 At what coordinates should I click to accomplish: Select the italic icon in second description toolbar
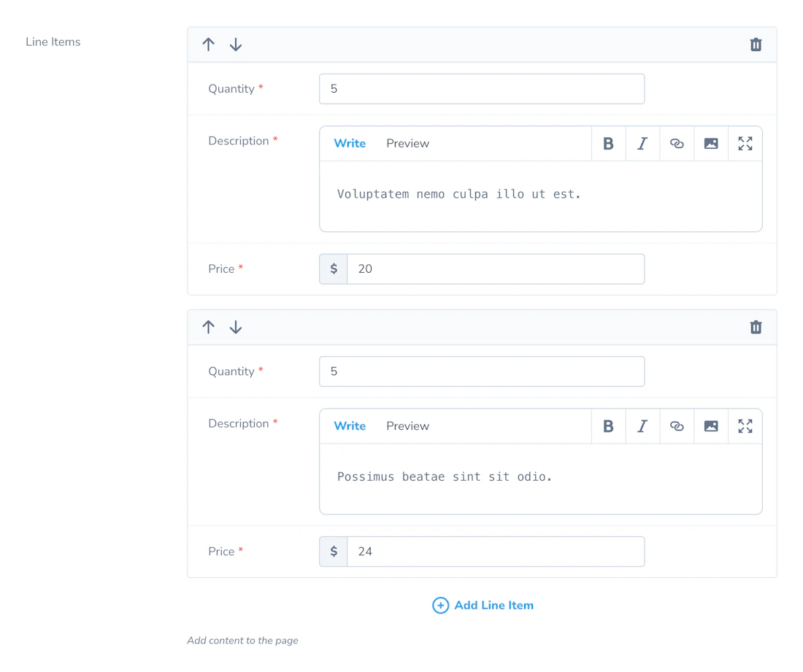[642, 426]
